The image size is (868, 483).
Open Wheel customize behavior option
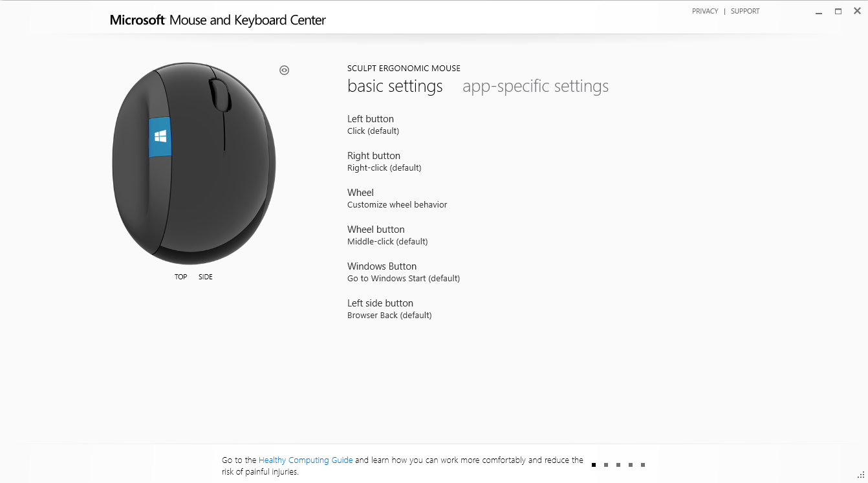(397, 199)
